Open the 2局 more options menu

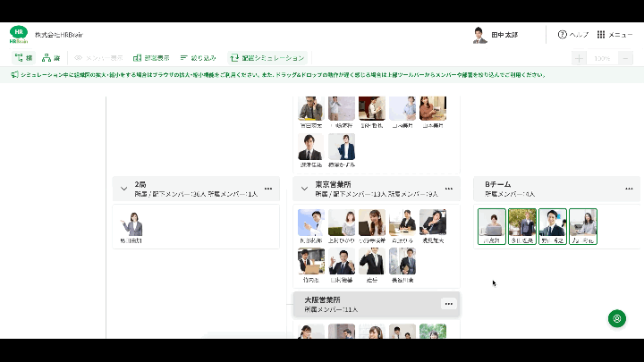pyautogui.click(x=268, y=189)
